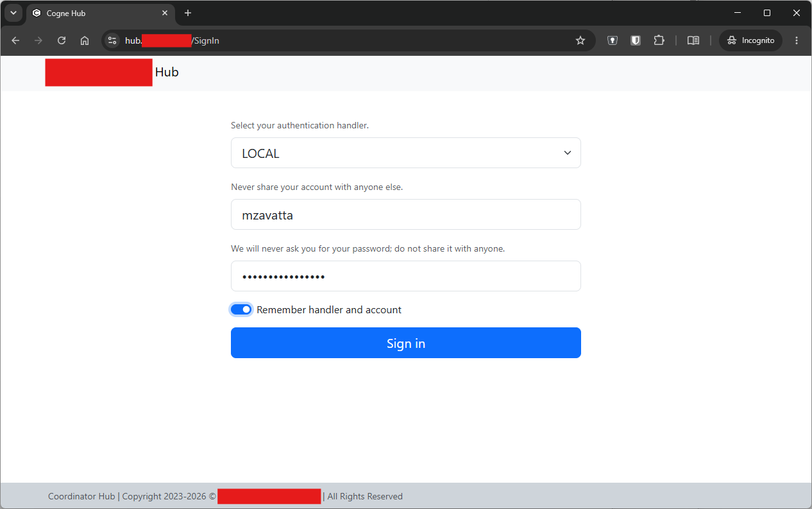The height and width of the screenshot is (509, 812).
Task: Bookmark this page with the star icon
Action: pos(580,40)
